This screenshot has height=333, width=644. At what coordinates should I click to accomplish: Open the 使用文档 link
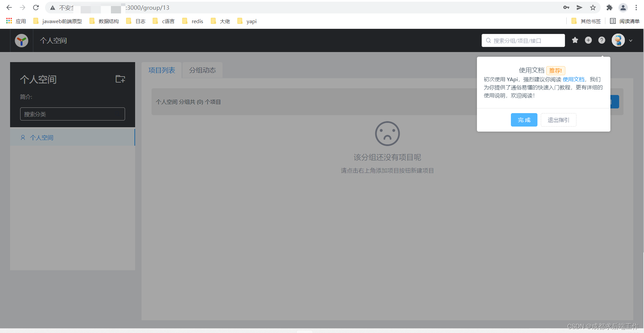pyautogui.click(x=573, y=79)
